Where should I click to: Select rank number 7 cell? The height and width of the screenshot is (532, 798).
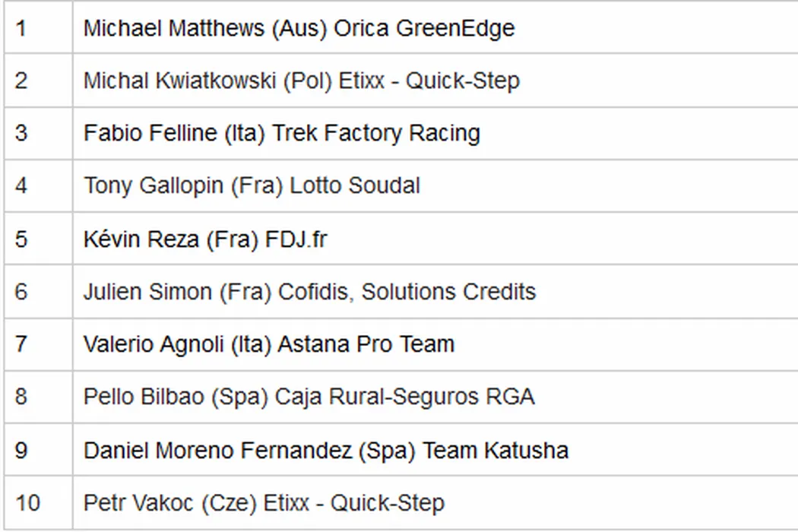[21, 344]
